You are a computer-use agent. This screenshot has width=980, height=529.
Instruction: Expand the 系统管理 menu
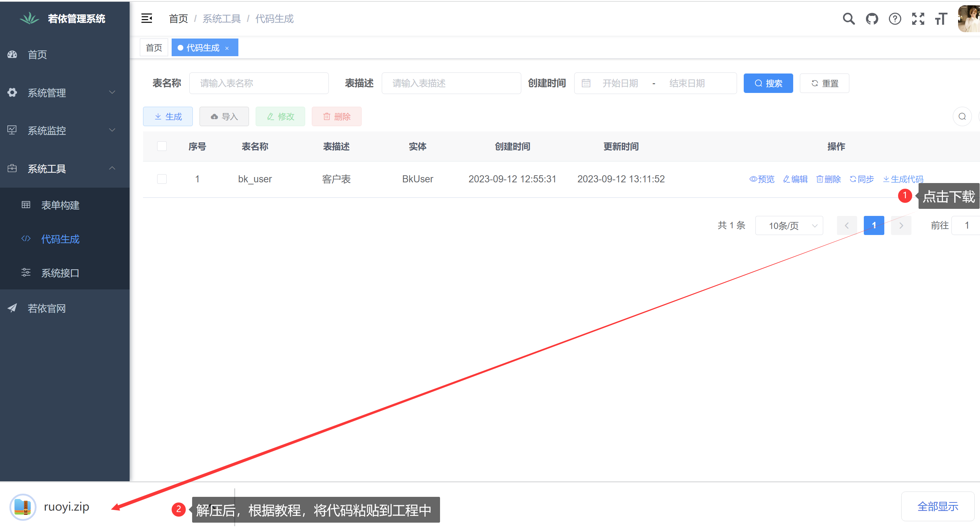65,93
